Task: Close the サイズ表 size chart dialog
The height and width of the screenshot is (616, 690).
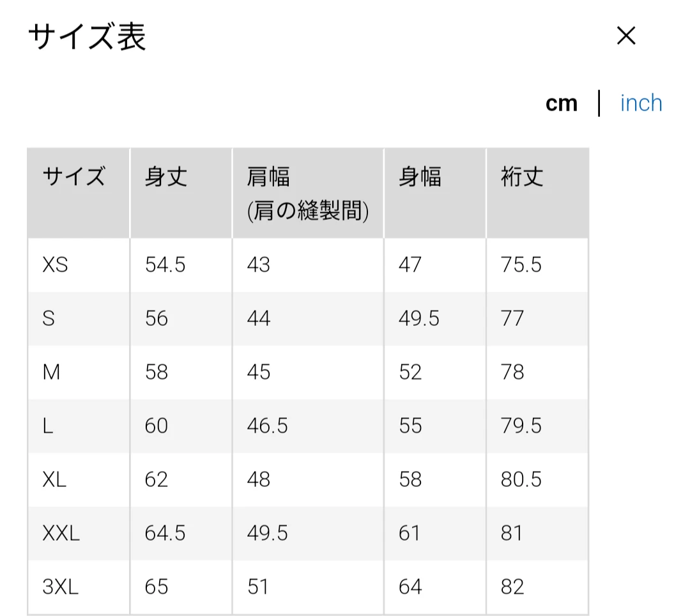Action: pos(625,36)
